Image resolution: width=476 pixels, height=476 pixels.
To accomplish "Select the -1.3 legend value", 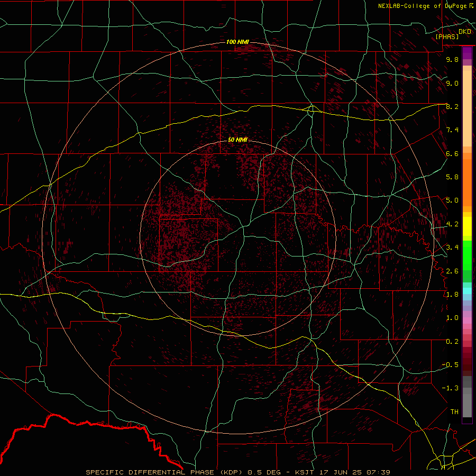I will pyautogui.click(x=451, y=389).
